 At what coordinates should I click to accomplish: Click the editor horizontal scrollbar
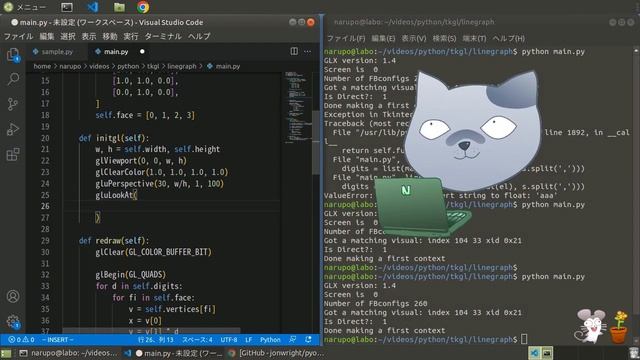tap(151, 331)
